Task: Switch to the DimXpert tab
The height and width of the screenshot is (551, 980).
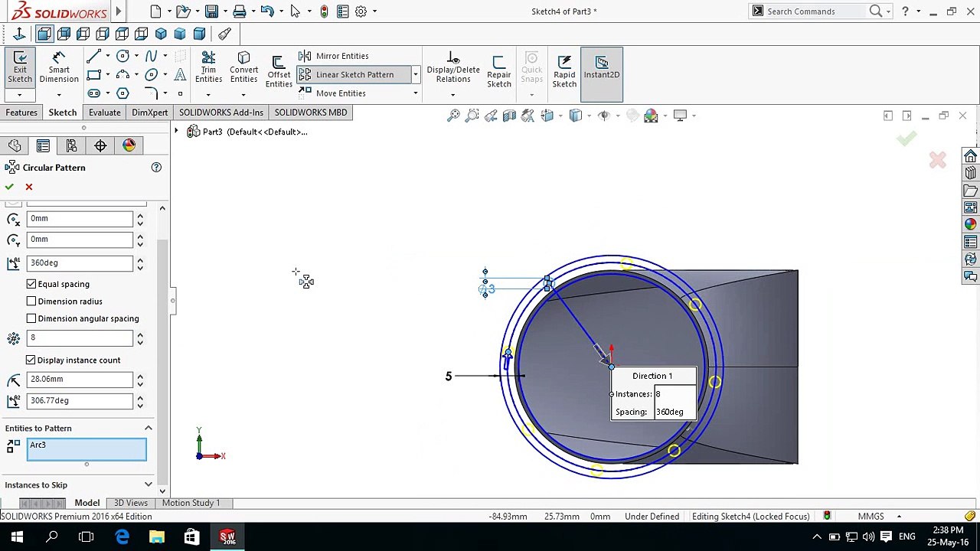Action: click(149, 112)
